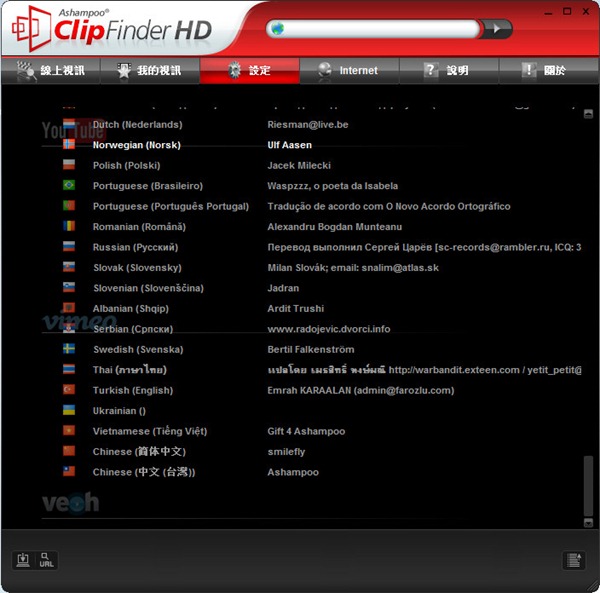600x593 pixels.
Task: Click the Romanian flag icon
Action: point(69,226)
